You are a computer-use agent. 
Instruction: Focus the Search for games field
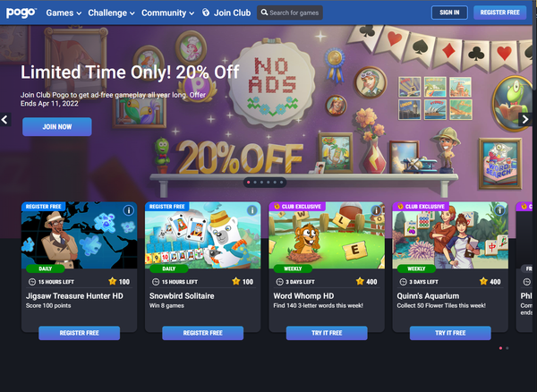tap(290, 13)
